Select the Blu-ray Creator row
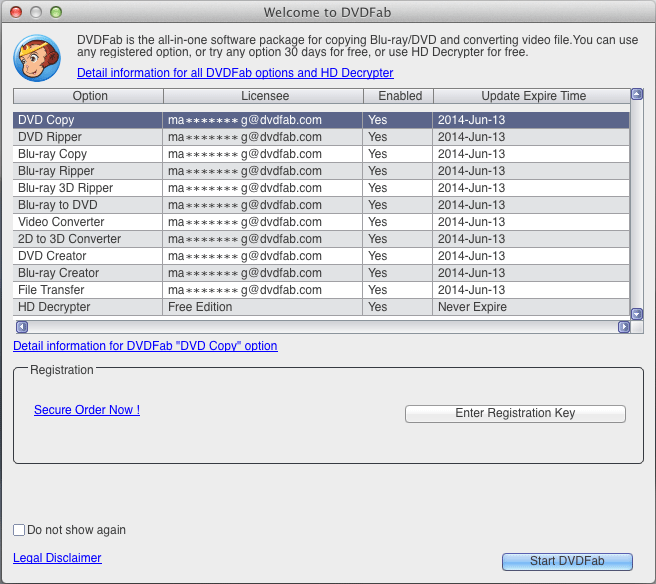Image resolution: width=656 pixels, height=584 pixels. coord(321,273)
